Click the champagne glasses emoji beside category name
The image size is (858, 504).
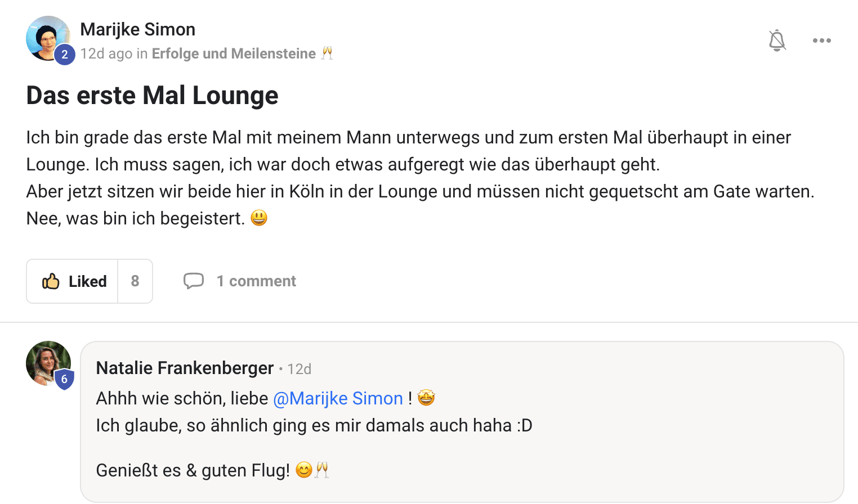[x=327, y=53]
